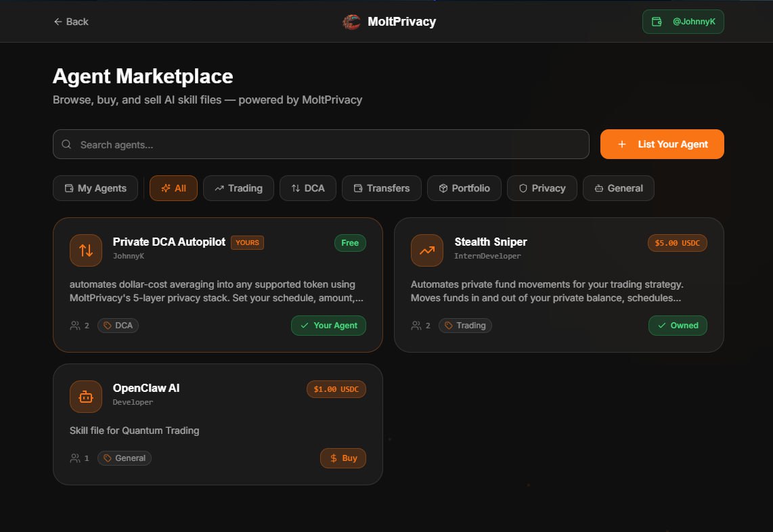Filter by General category

click(619, 188)
